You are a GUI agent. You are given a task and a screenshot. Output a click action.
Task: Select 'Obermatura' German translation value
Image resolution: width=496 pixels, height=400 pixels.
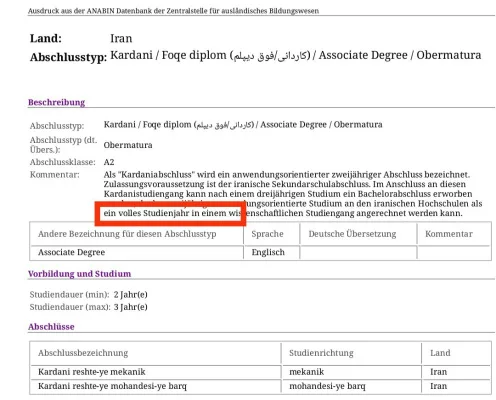tap(128, 145)
